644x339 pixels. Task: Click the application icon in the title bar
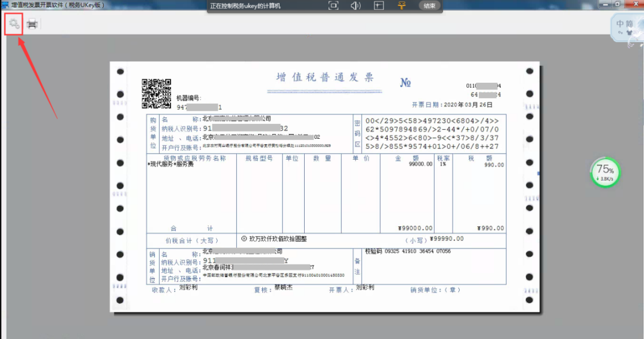point(5,5)
